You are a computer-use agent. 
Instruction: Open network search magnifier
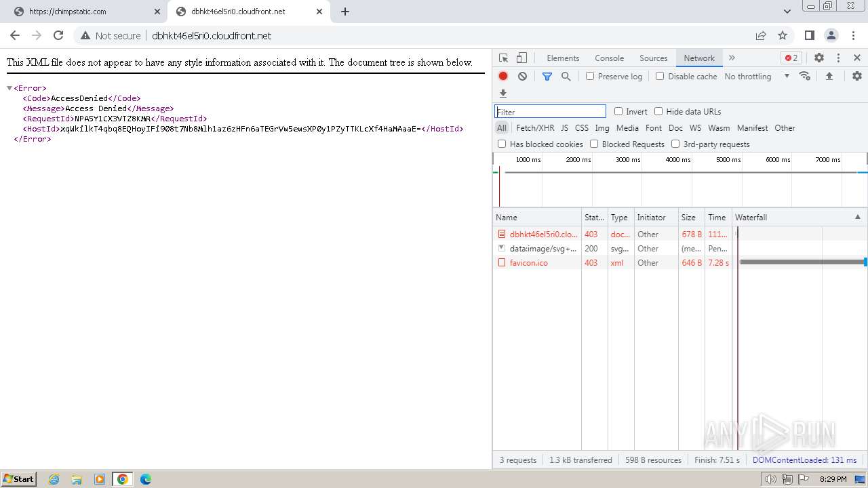[x=566, y=77]
